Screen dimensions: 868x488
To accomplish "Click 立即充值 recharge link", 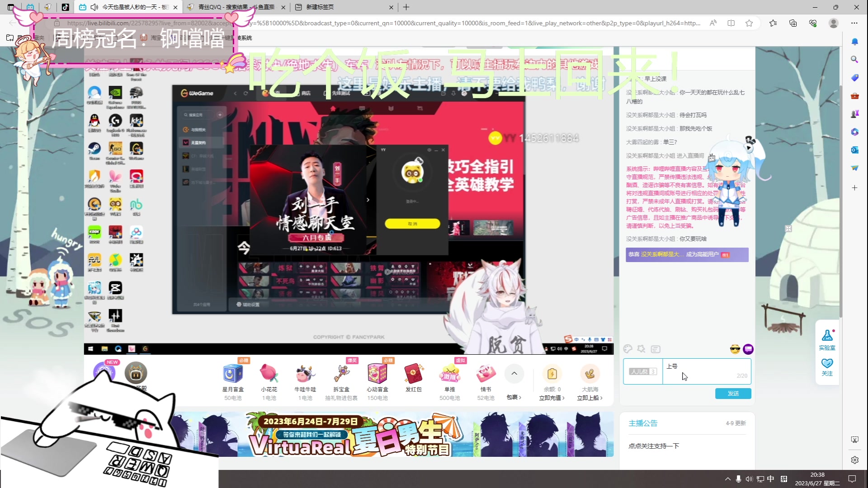I will click(x=552, y=398).
